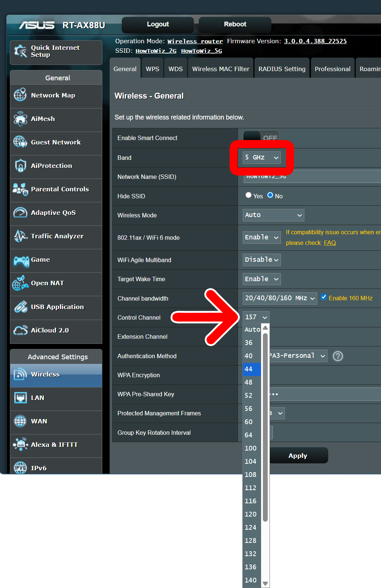The width and height of the screenshot is (381, 588).
Task: Select channel 100 from the list
Action: point(252,448)
